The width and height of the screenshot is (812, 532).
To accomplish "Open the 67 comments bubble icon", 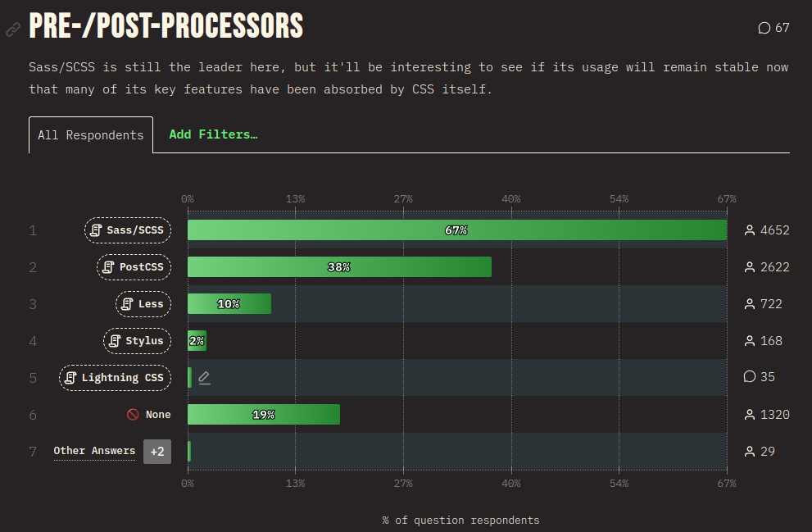I will (x=764, y=28).
